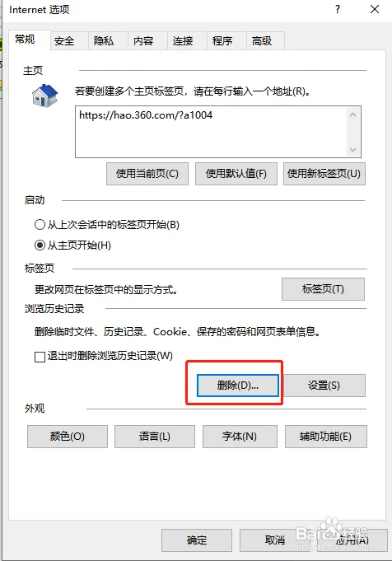Open the 连接 tab
The width and height of the screenshot is (392, 561).
[183, 41]
